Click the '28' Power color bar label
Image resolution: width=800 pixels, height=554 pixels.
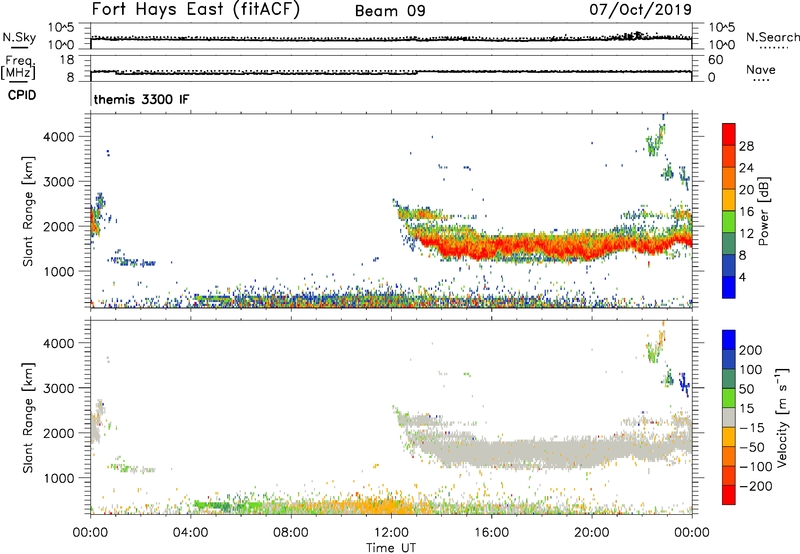click(746, 146)
